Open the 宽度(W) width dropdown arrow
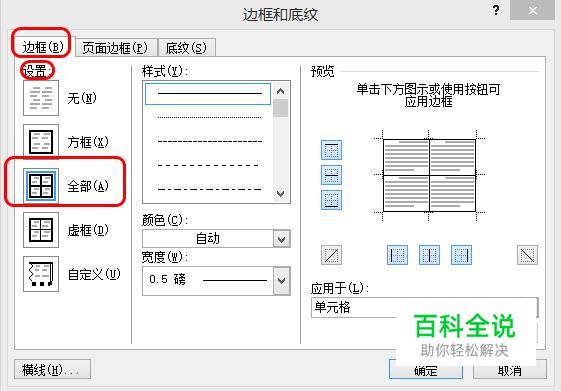Image resolution: width=561 pixels, height=391 pixels. [x=282, y=281]
